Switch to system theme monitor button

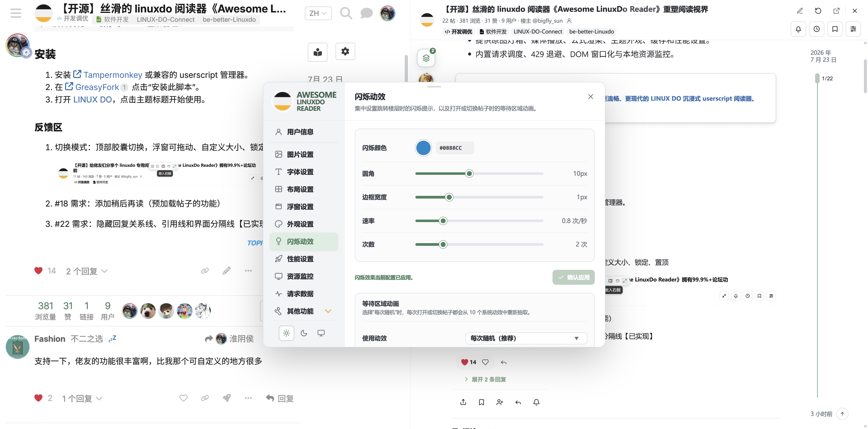pos(321,333)
